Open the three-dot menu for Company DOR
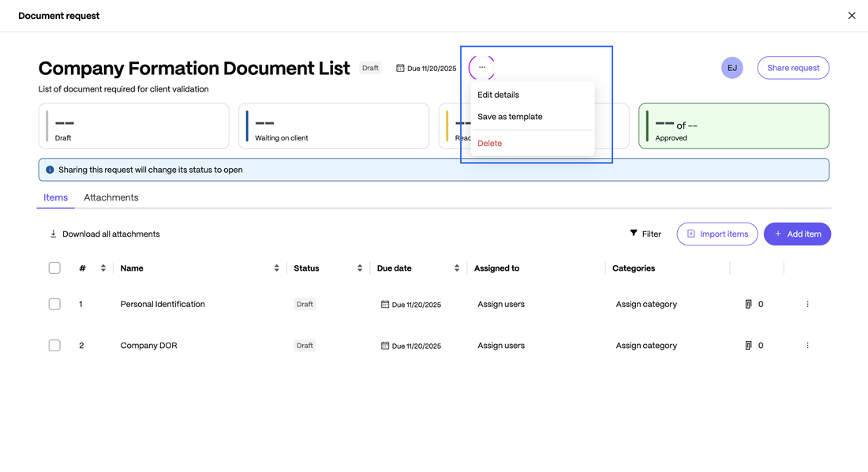868x472 pixels. click(x=806, y=345)
